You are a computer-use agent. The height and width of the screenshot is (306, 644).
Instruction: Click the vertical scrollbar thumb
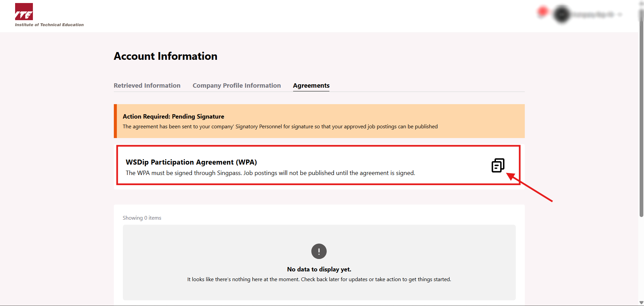pyautogui.click(x=641, y=118)
